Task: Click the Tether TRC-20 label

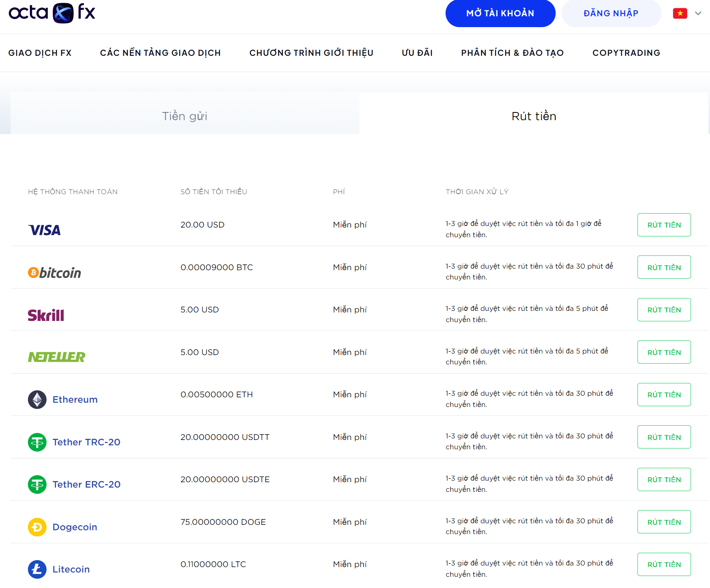Action: tap(86, 442)
